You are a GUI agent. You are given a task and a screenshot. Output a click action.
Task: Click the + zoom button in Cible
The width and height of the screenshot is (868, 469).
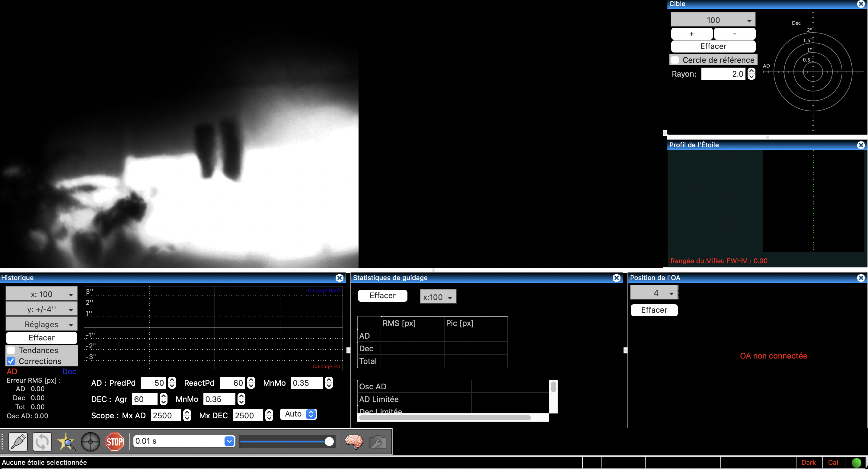[691, 34]
